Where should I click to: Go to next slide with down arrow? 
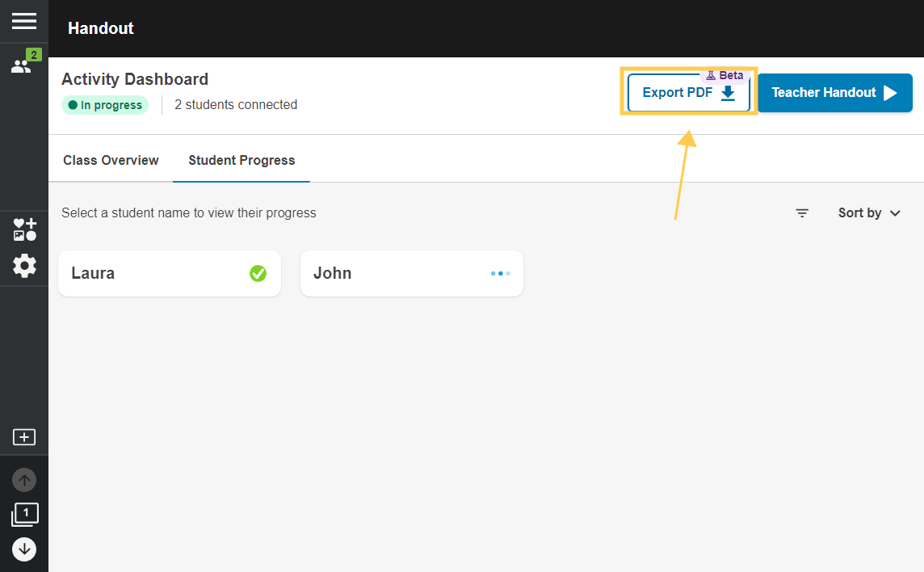click(24, 549)
